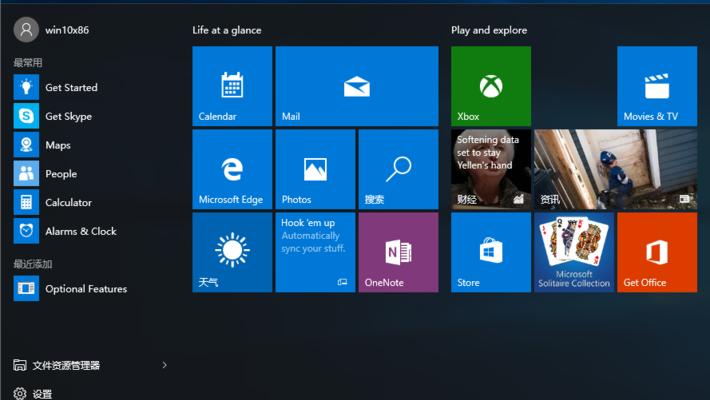Select the Get Started text label
Image resolution: width=710 pixels, height=400 pixels.
(71, 87)
